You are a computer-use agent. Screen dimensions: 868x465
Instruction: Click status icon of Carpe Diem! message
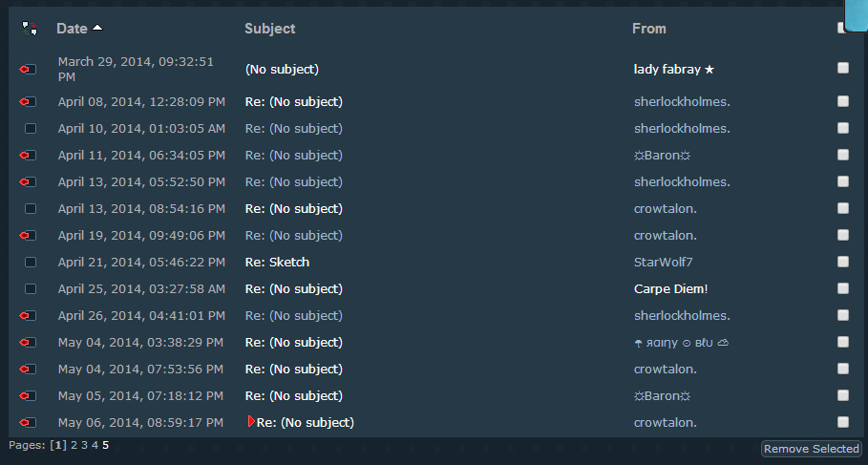(x=31, y=288)
